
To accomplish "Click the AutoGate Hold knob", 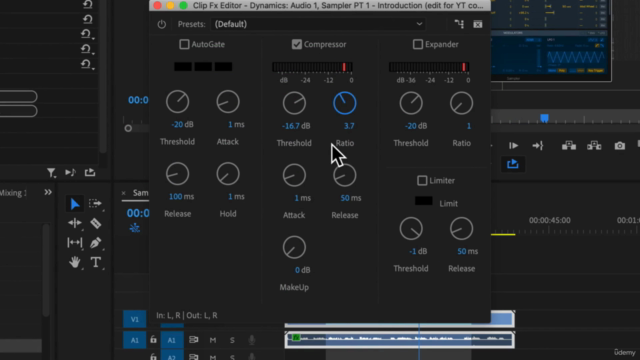I will [x=228, y=174].
